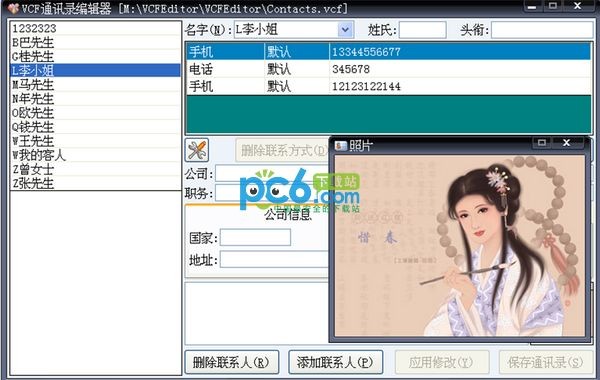Minimize the VCF editor main window

(x=532, y=6)
